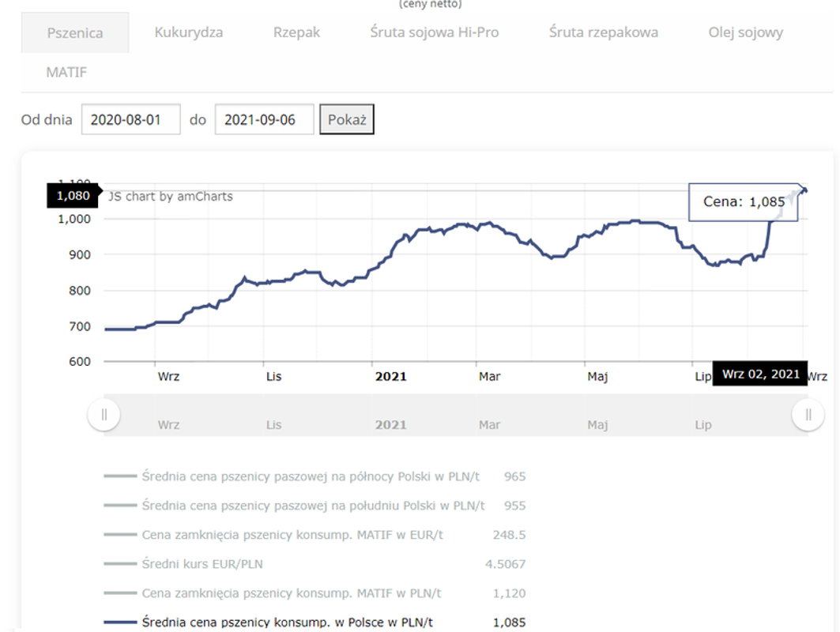Screen dimensions: 840x632
Task: Toggle MATIF closing price PLN/t series
Action: [315, 593]
